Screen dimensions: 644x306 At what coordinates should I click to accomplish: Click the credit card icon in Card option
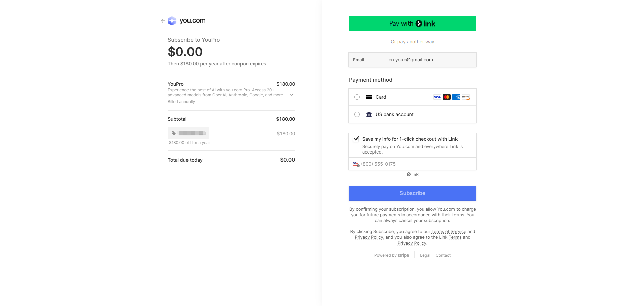tap(369, 97)
